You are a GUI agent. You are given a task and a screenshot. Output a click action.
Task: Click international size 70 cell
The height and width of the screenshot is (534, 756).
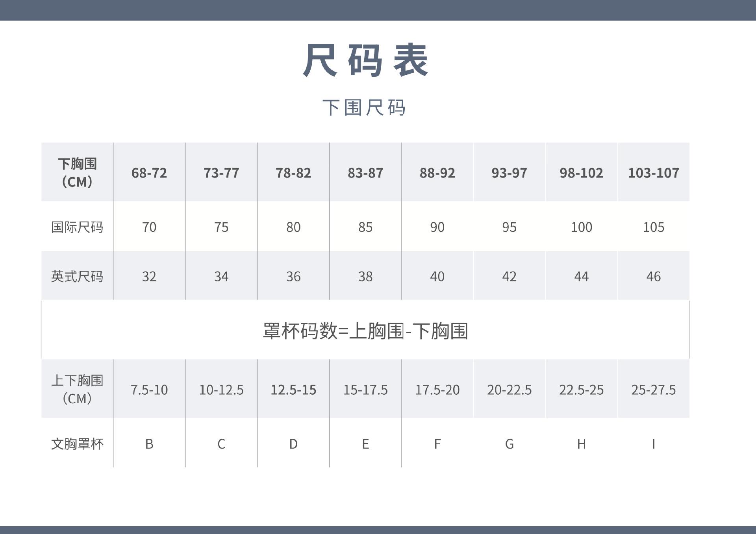pyautogui.click(x=149, y=227)
